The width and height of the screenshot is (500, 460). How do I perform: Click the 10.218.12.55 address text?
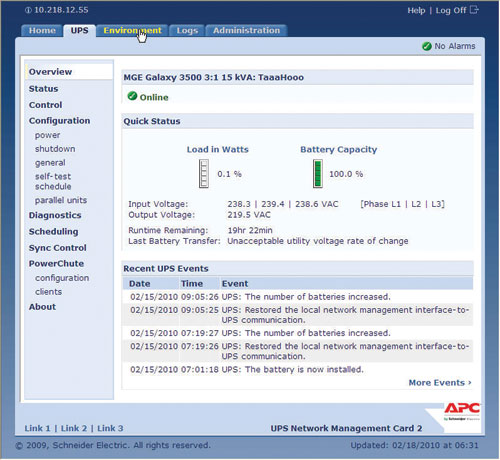click(x=61, y=10)
